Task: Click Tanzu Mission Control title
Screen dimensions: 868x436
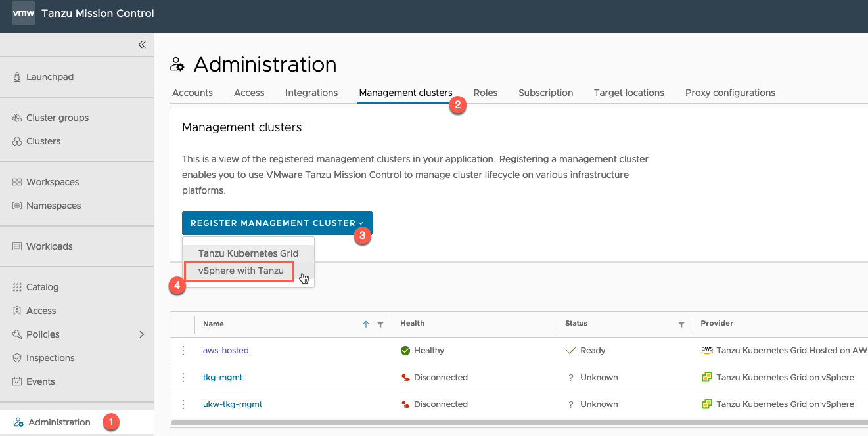Action: 98,13
